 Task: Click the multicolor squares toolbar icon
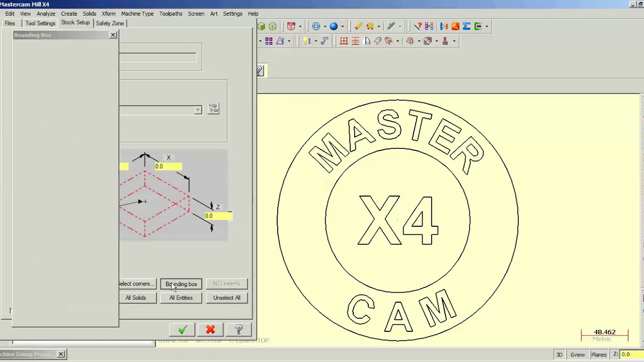pos(429,26)
